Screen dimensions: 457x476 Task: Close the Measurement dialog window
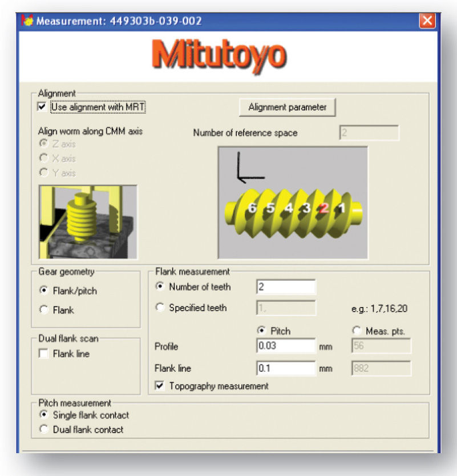tap(427, 21)
